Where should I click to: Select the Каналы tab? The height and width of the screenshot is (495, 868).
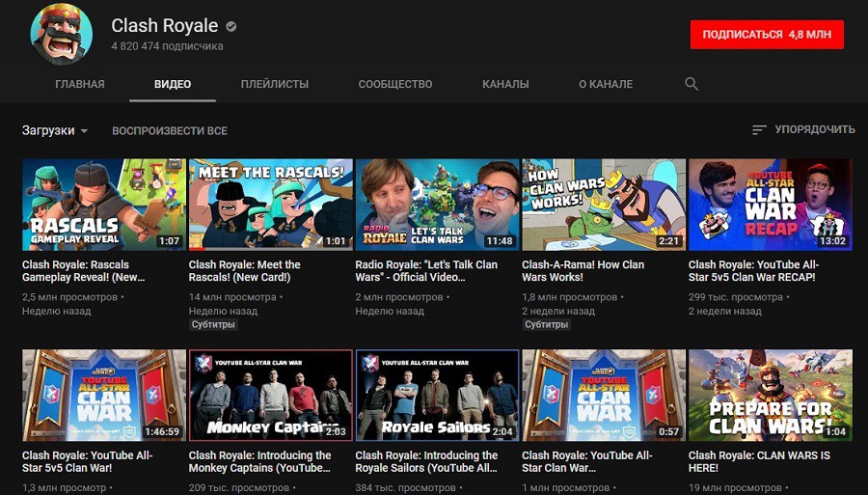505,84
